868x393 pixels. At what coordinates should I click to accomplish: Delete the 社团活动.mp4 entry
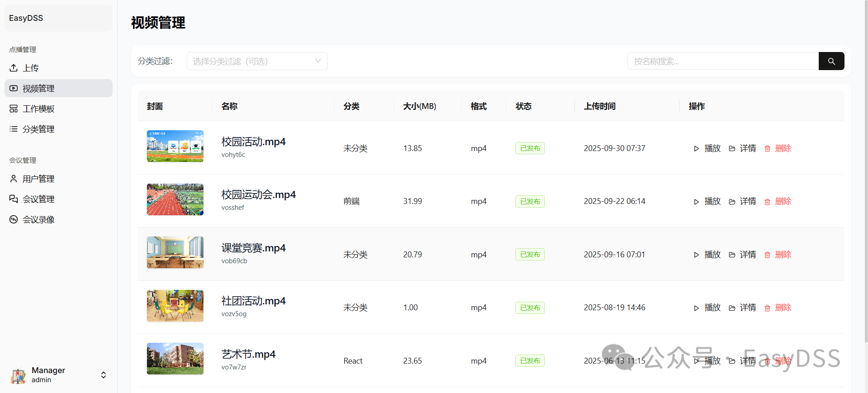point(778,308)
